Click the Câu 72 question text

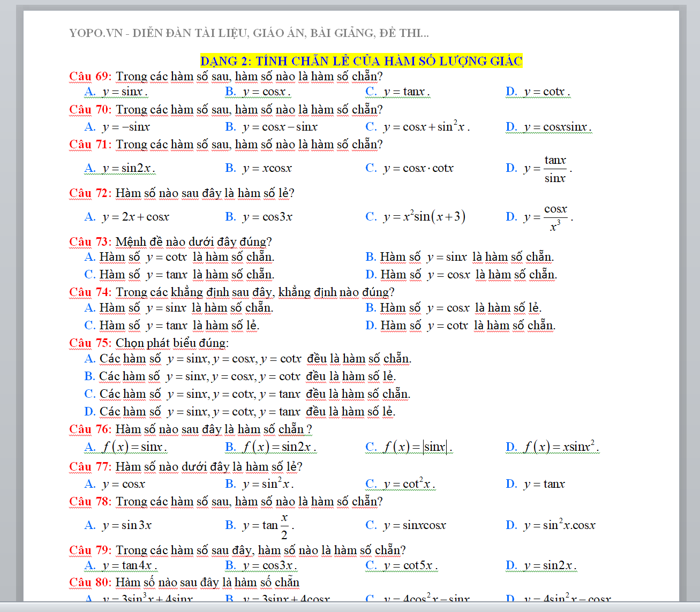[x=205, y=193]
